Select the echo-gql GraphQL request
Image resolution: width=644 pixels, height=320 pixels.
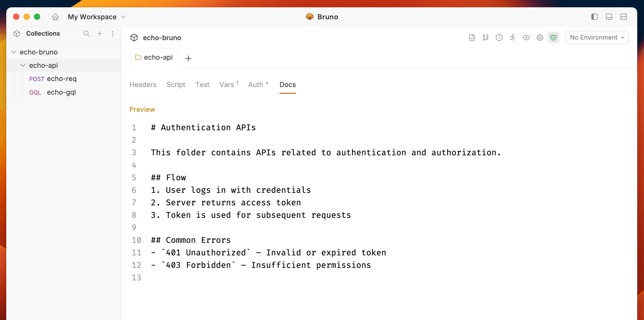(61, 92)
